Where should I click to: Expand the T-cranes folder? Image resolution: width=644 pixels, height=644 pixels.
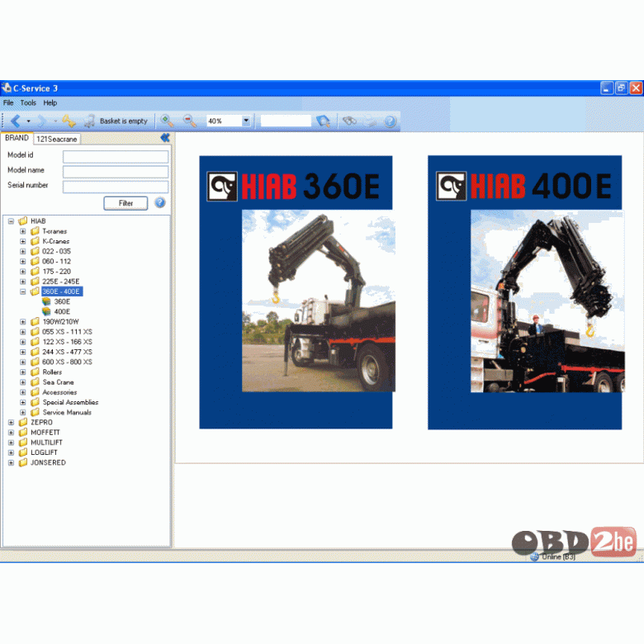click(23, 231)
